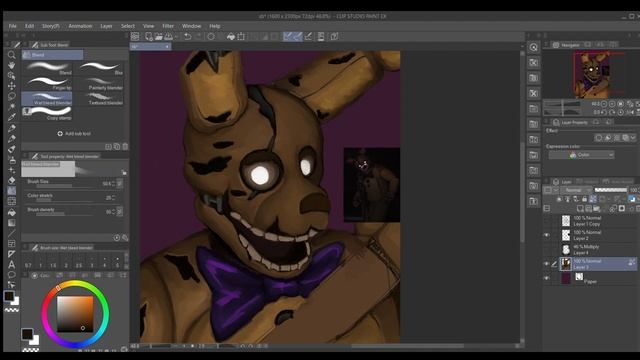Toggle transparent color swatch under color wheel
The image size is (640, 360).
(x=30, y=350)
